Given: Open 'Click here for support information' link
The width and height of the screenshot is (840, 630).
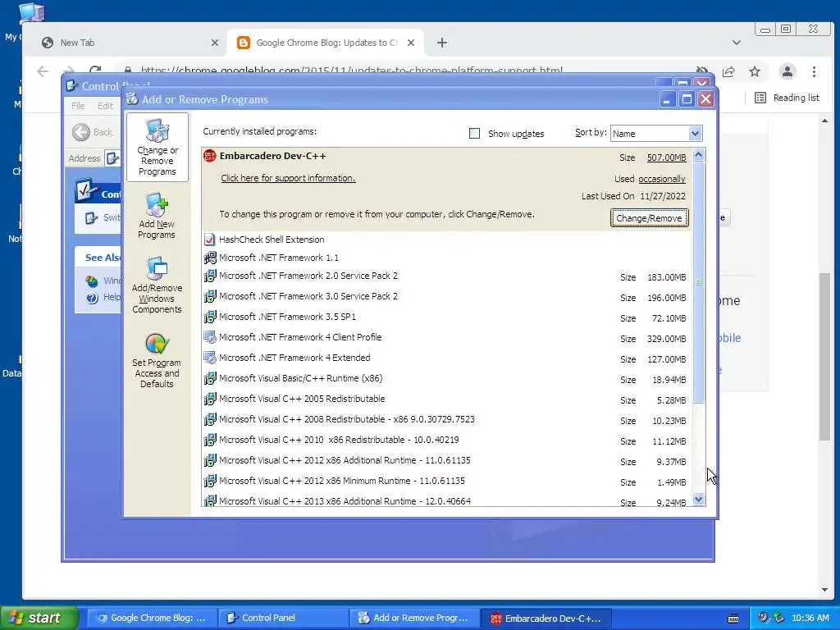Looking at the screenshot, I should tap(288, 178).
